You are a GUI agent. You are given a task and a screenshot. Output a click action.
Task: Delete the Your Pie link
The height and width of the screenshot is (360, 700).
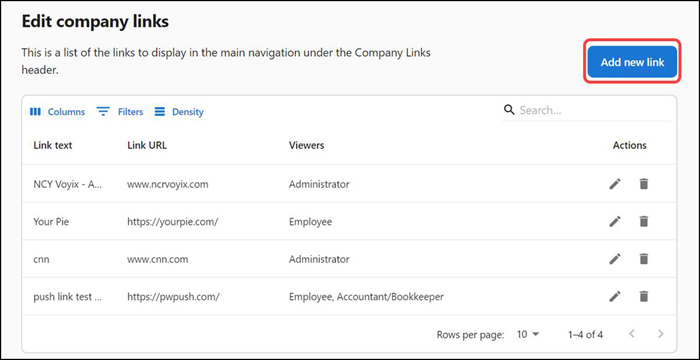click(643, 221)
